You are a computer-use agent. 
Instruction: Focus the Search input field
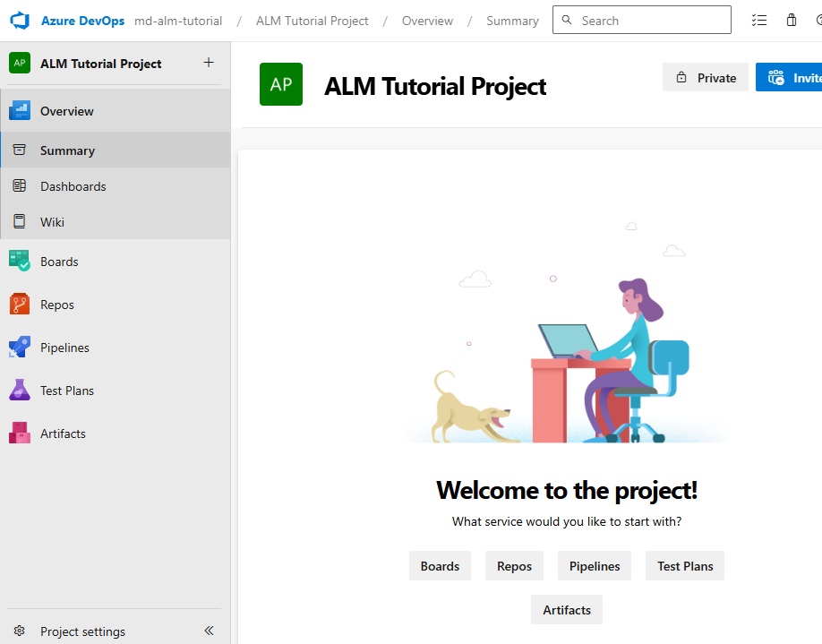pos(642,20)
